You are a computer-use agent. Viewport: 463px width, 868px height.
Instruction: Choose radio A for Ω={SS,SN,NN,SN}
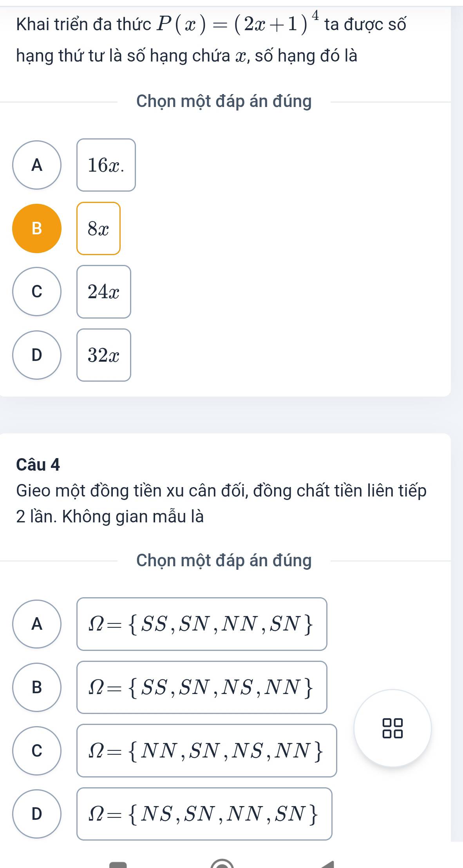tap(37, 624)
